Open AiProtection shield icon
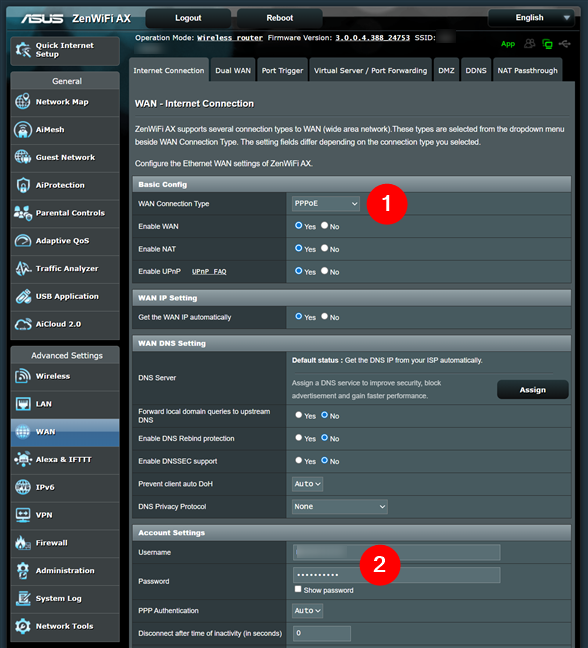Image resolution: width=588 pixels, height=648 pixels. coord(23,185)
